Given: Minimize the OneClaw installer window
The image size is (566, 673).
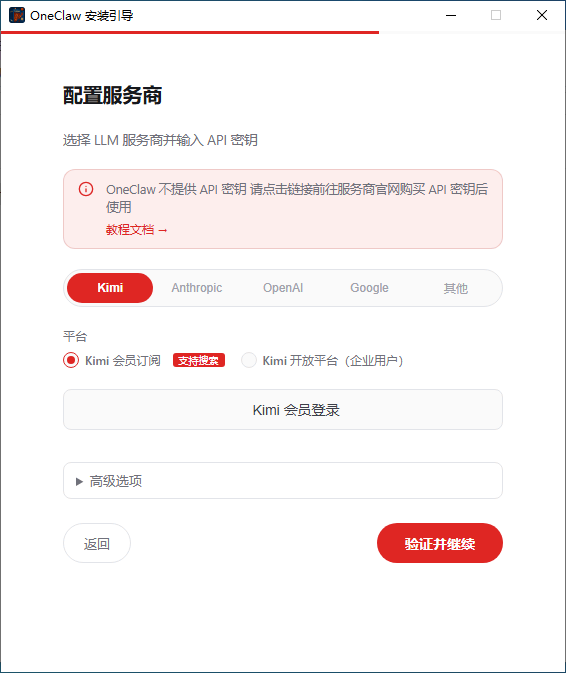Looking at the screenshot, I should coord(451,15).
